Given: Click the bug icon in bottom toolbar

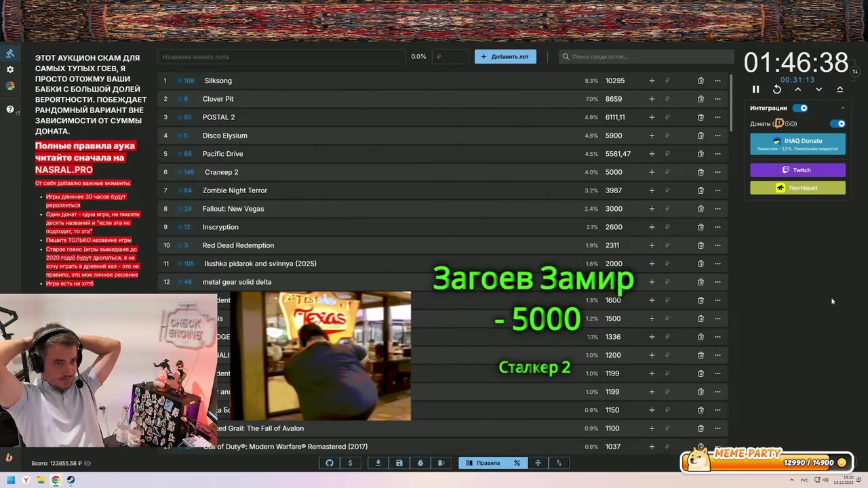Looking at the screenshot, I should (420, 463).
